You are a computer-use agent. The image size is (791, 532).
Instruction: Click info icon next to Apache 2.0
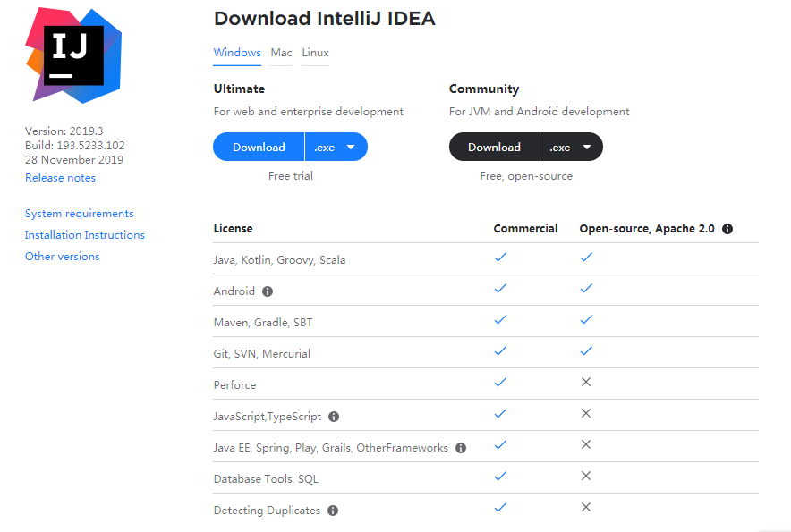click(x=727, y=229)
